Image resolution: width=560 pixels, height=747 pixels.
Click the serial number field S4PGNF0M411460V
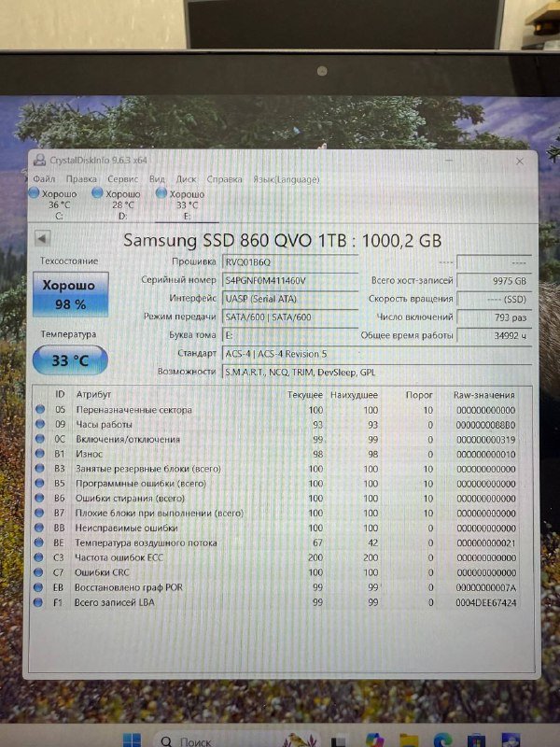coord(290,280)
